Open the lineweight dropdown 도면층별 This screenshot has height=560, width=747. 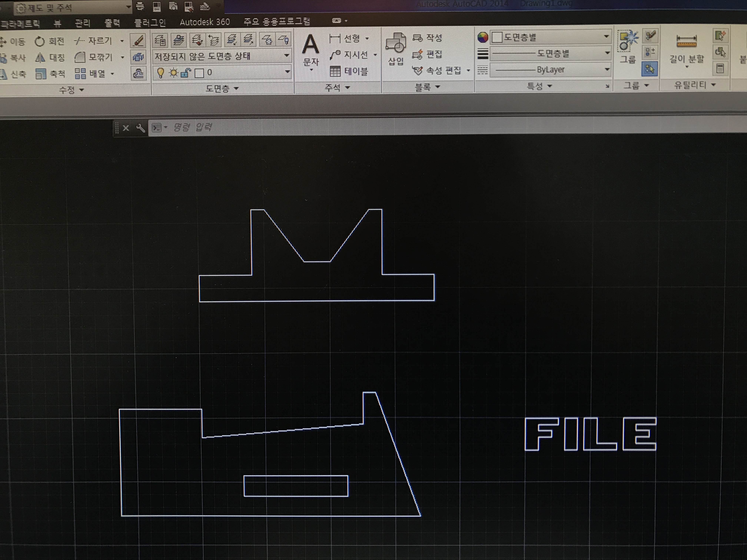pyautogui.click(x=551, y=53)
